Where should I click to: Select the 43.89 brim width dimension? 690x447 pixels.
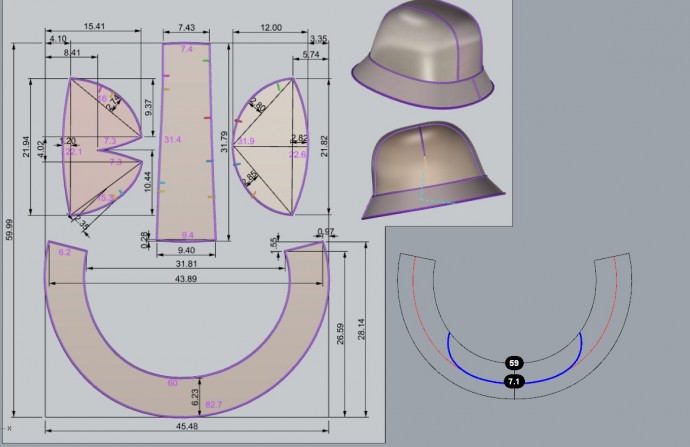(x=185, y=277)
